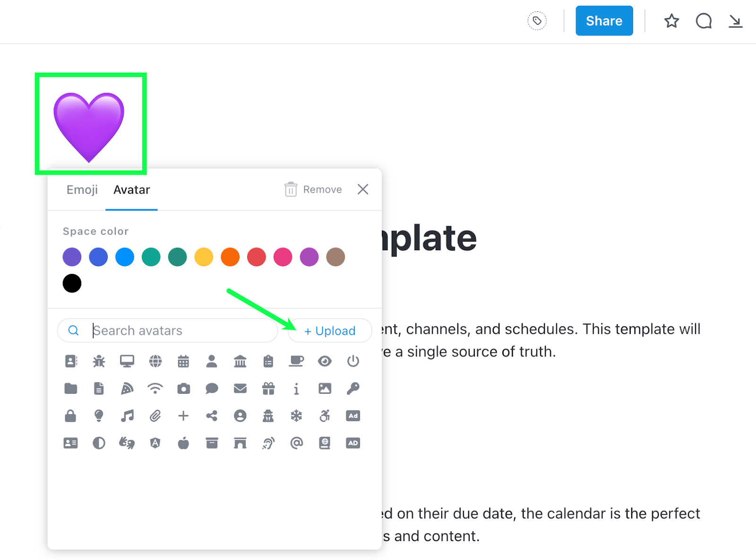Open the Avatar tab
Screen dimensions: 756x560
(131, 189)
